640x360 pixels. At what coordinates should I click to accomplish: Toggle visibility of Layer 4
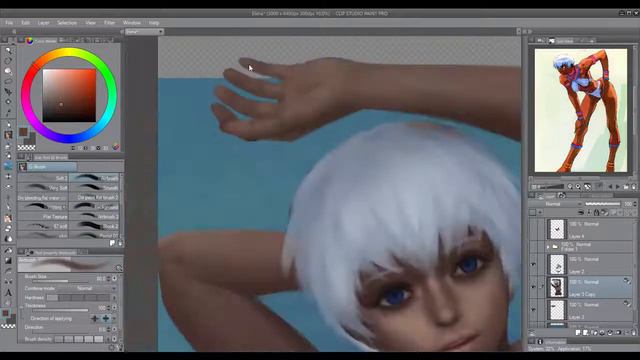[533, 229]
